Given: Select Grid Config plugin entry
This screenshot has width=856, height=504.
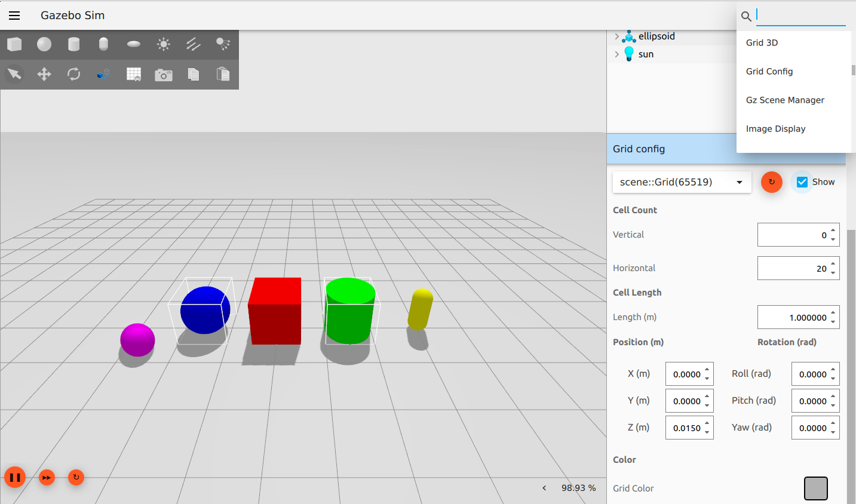Looking at the screenshot, I should pyautogui.click(x=793, y=72).
